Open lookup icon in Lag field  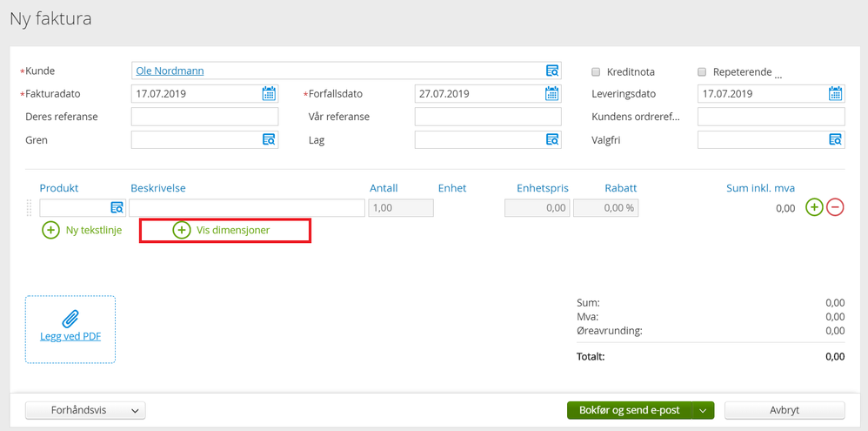(552, 139)
